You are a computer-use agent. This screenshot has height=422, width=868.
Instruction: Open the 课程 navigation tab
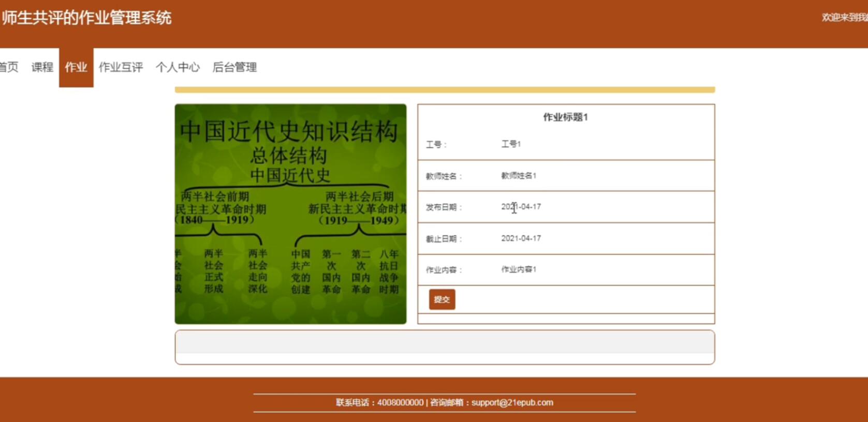pos(42,67)
